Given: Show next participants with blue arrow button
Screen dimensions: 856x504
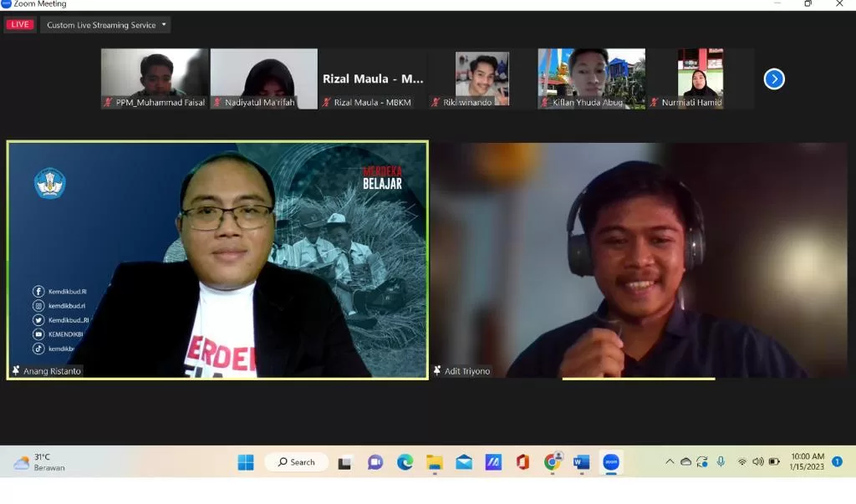Looking at the screenshot, I should click(x=773, y=79).
